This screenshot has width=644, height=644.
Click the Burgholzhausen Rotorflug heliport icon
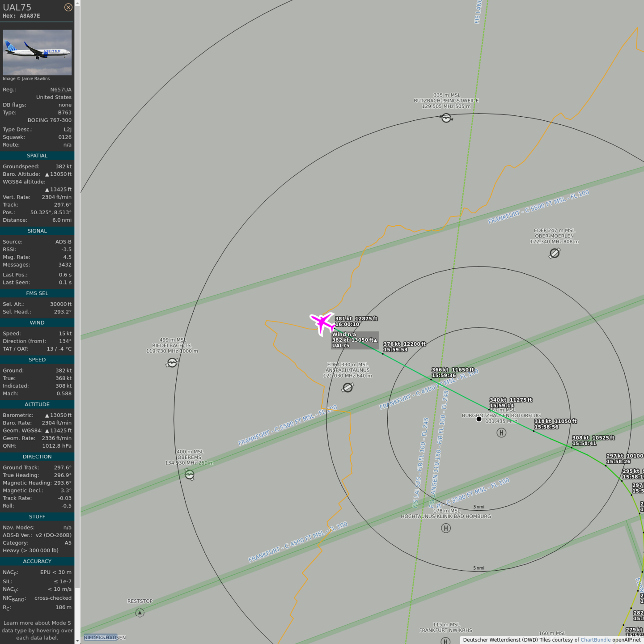pyautogui.click(x=501, y=432)
